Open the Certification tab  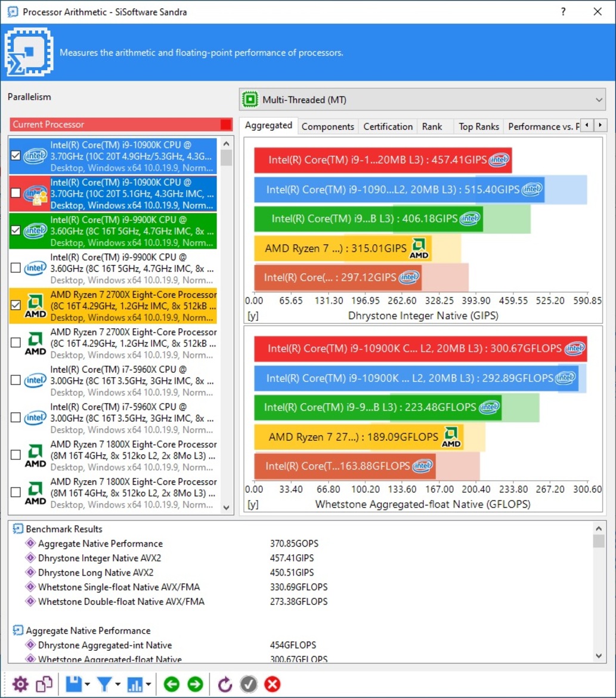point(388,126)
